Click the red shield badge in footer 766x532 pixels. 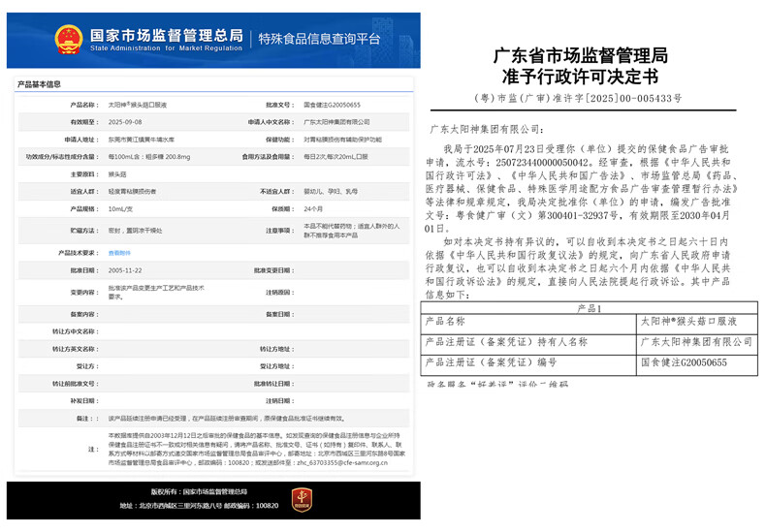(x=302, y=499)
